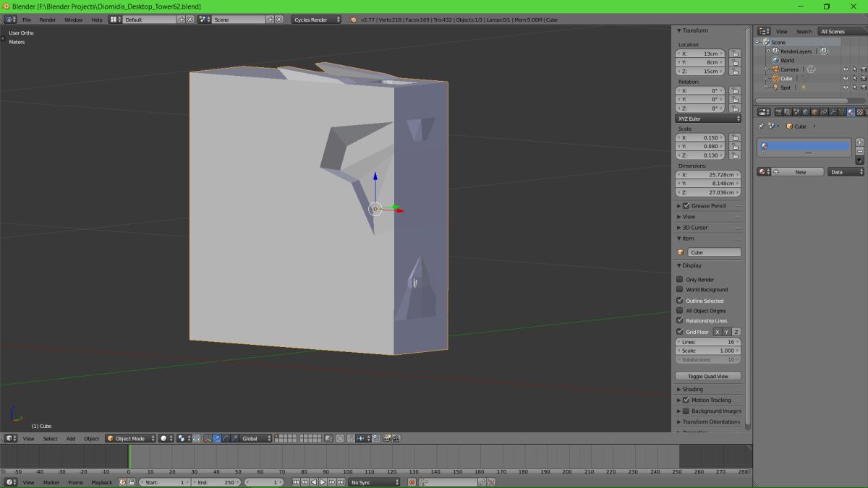Screen dimensions: 868x488
Task: Open the File menu
Action: [27, 20]
